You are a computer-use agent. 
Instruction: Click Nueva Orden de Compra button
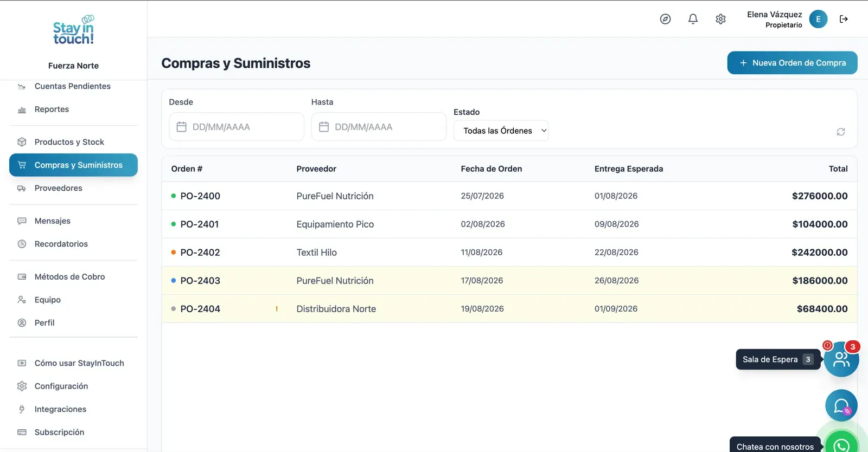coord(792,63)
